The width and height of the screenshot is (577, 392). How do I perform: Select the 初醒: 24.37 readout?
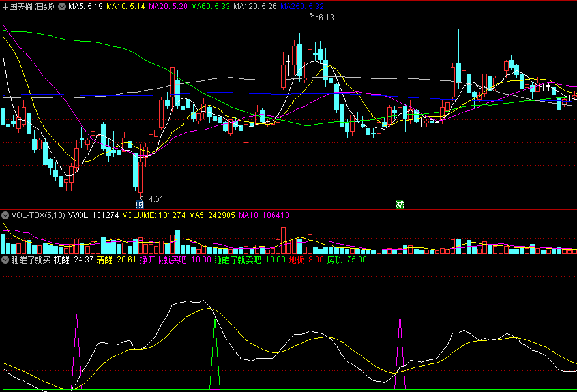[74, 260]
